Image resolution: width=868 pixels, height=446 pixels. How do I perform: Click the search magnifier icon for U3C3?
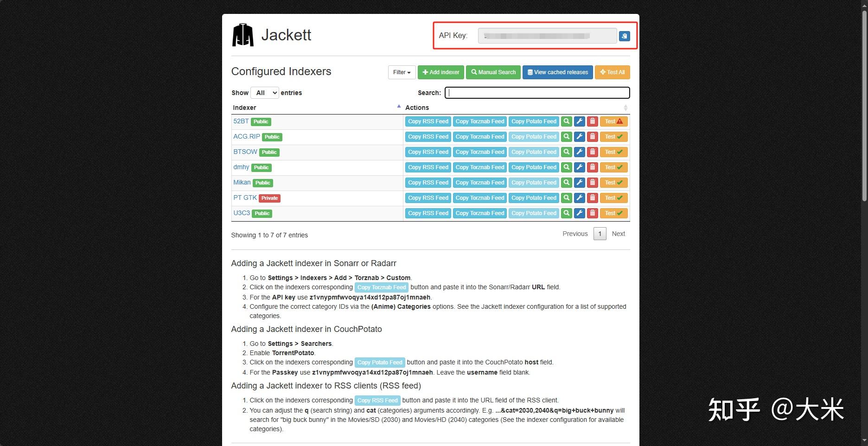[x=566, y=213]
